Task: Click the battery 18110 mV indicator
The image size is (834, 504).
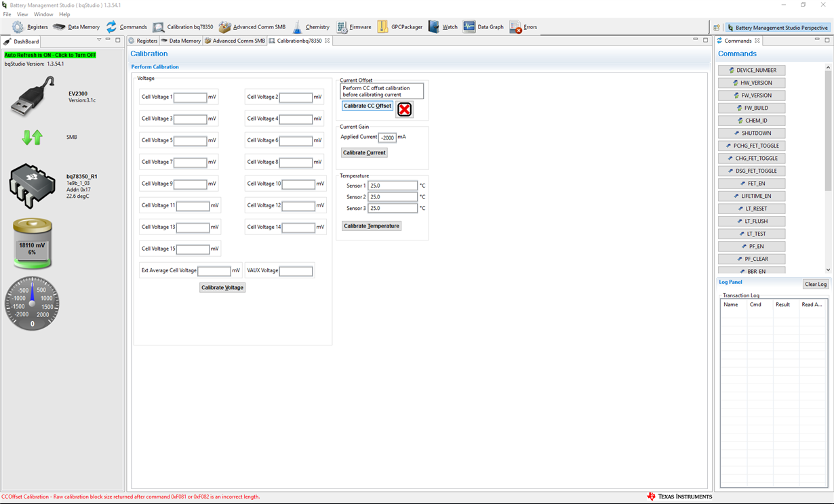Action: pos(32,243)
